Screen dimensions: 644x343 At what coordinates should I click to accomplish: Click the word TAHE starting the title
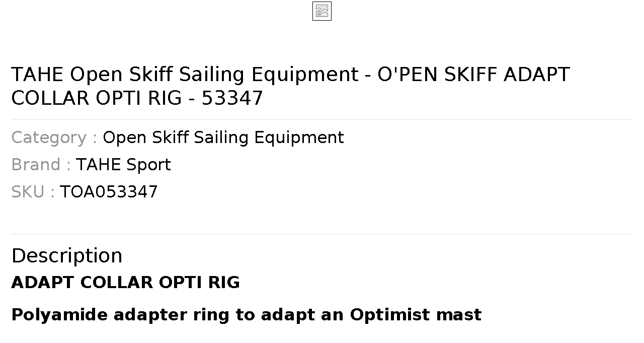coord(38,75)
